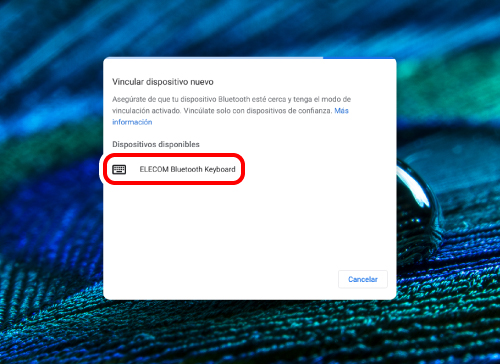Click the light blue segment of the loading bar
This screenshot has width=500, height=364.
point(213,58)
